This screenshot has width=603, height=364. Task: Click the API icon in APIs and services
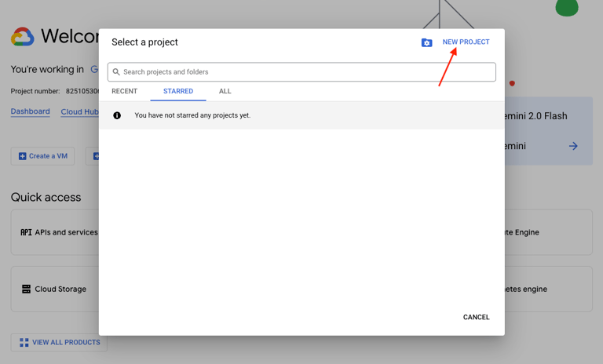click(x=26, y=232)
